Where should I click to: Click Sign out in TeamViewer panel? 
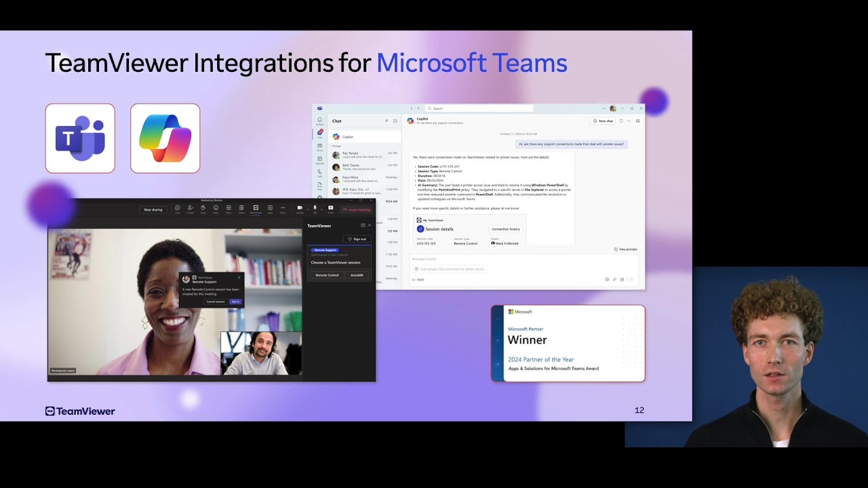tap(357, 239)
